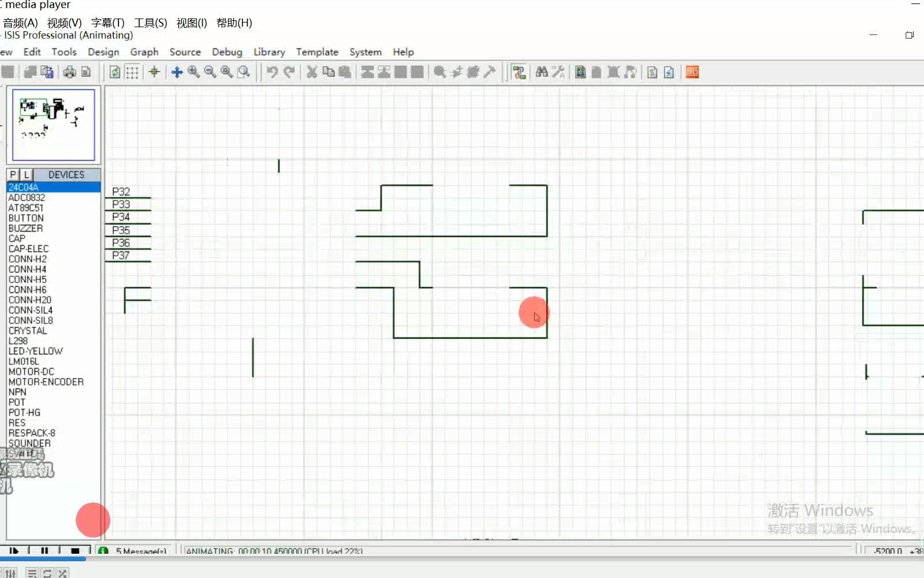924x578 pixels.
Task: Click the Mark Output Area icon
Action: click(86, 72)
